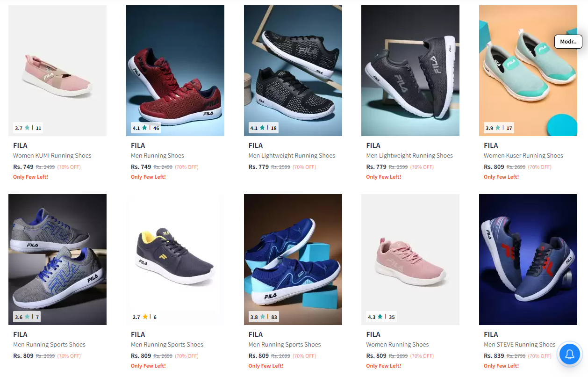This screenshot has width=588, height=377.
Task: Click the 3.6 star rating badge with 7 reviews
Action: (27, 317)
